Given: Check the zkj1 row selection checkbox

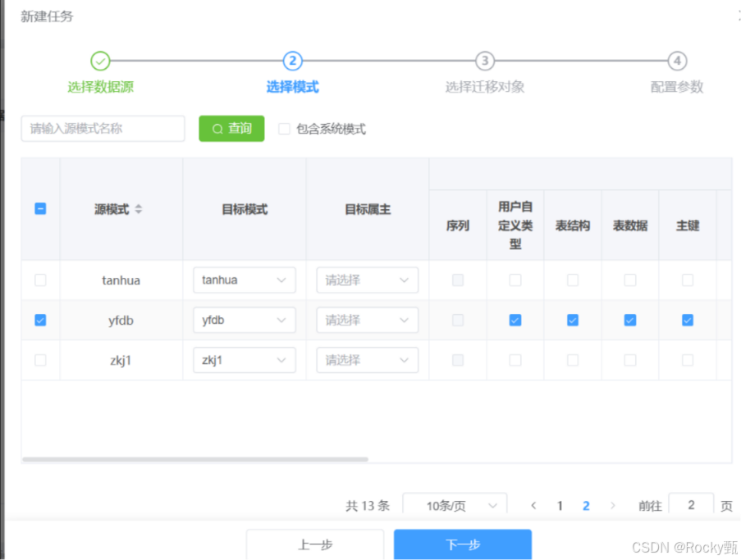Looking at the screenshot, I should (41, 360).
